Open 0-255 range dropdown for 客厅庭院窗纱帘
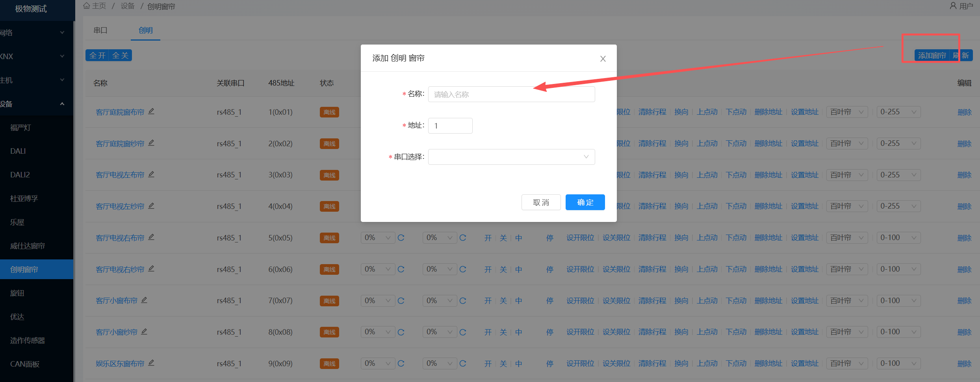The height and width of the screenshot is (382, 980). click(898, 143)
